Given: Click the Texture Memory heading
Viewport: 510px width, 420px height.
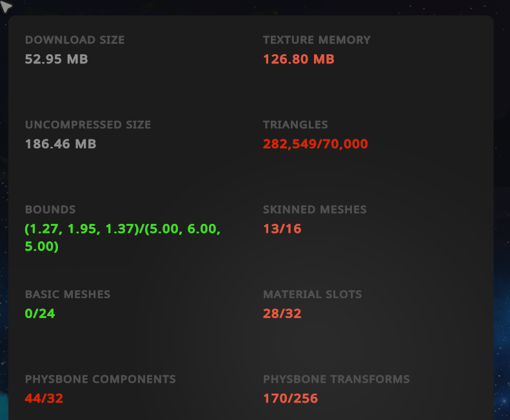Looking at the screenshot, I should click(317, 40).
